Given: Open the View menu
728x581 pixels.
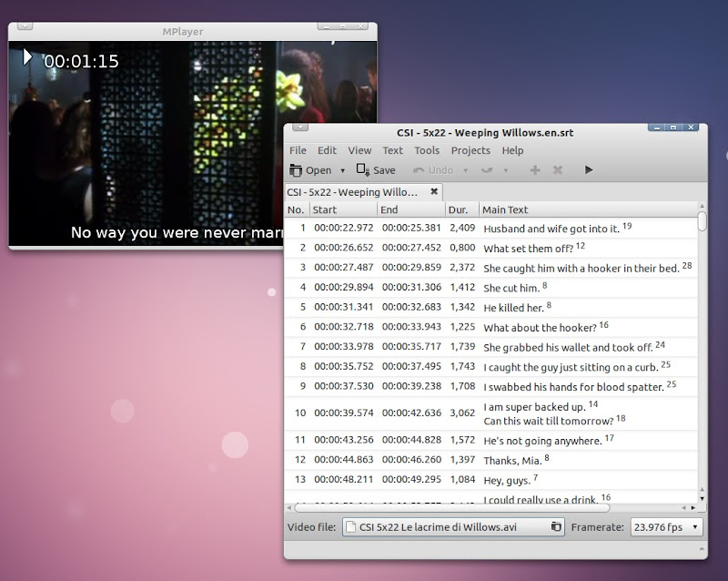Looking at the screenshot, I should [359, 150].
